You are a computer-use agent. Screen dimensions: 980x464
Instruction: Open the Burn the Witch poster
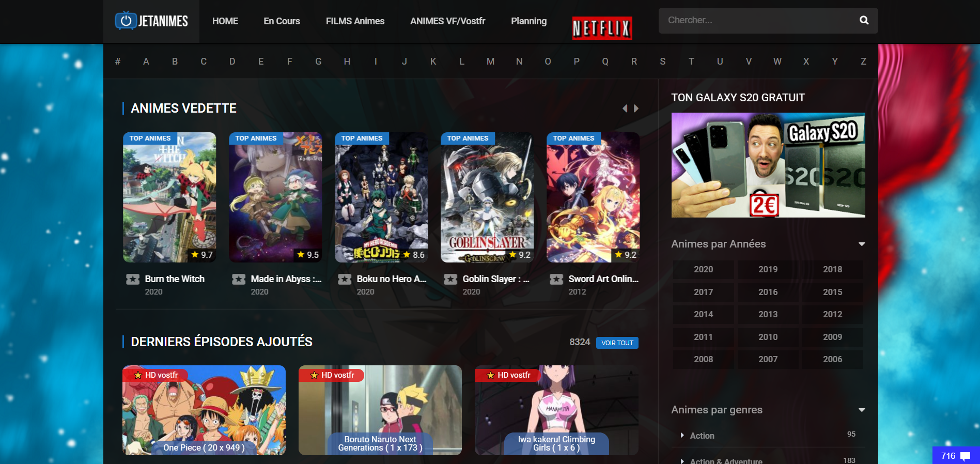[169, 197]
